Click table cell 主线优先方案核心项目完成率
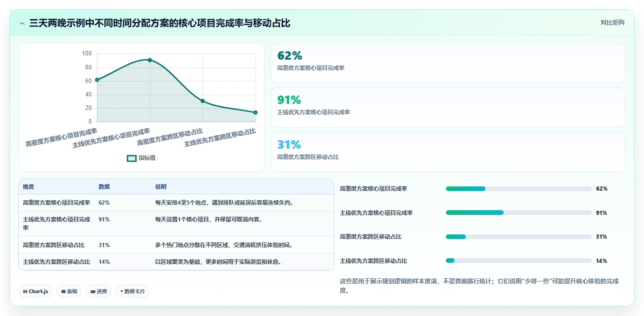The width and height of the screenshot is (644, 316). click(56, 224)
